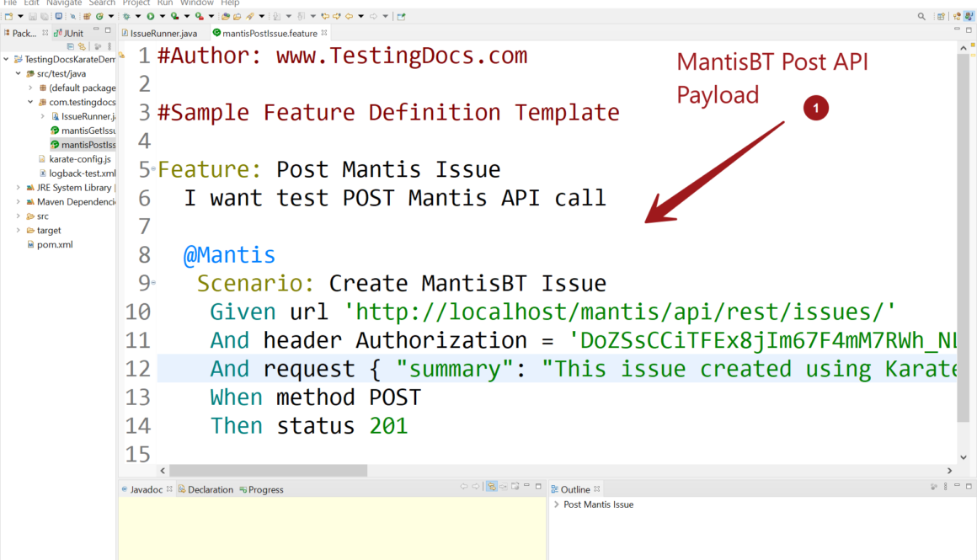Expand Post Mantis Issue in Outline

[557, 504]
